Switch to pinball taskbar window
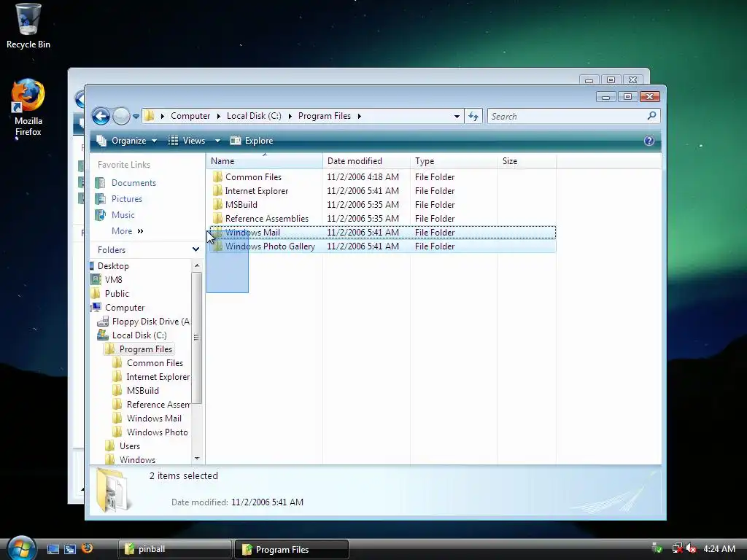The height and width of the screenshot is (560, 747). [174, 549]
